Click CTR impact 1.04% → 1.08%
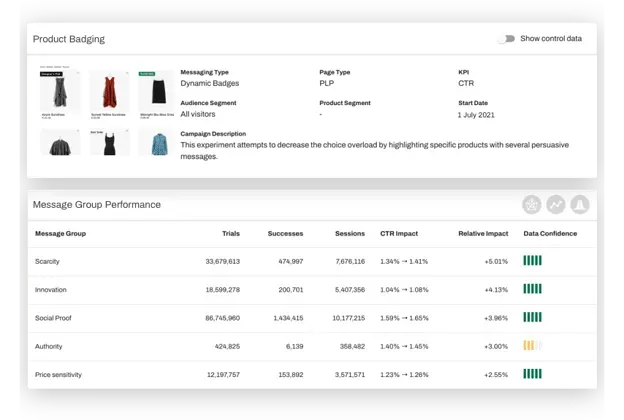624x420 pixels. 404,290
